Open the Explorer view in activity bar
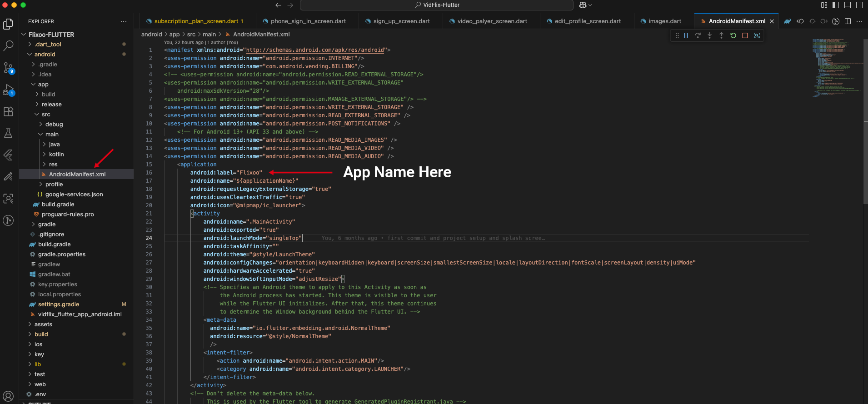 8,24
